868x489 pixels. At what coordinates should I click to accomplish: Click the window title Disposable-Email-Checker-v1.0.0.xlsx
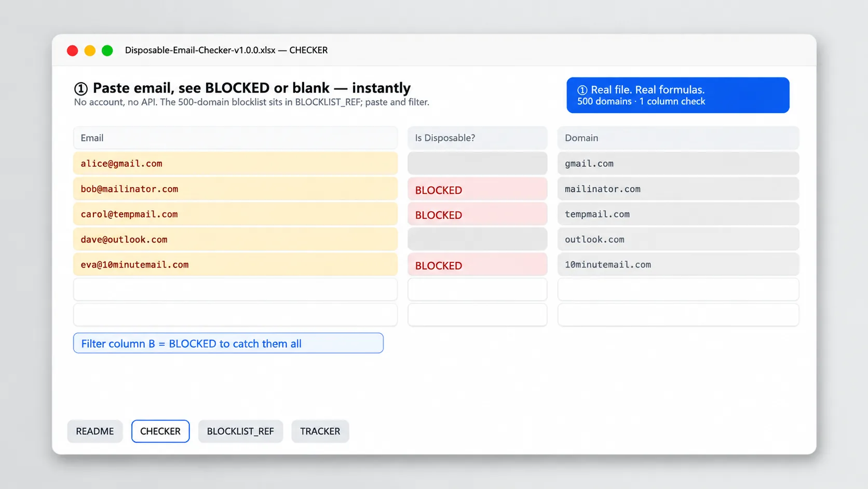pos(200,50)
